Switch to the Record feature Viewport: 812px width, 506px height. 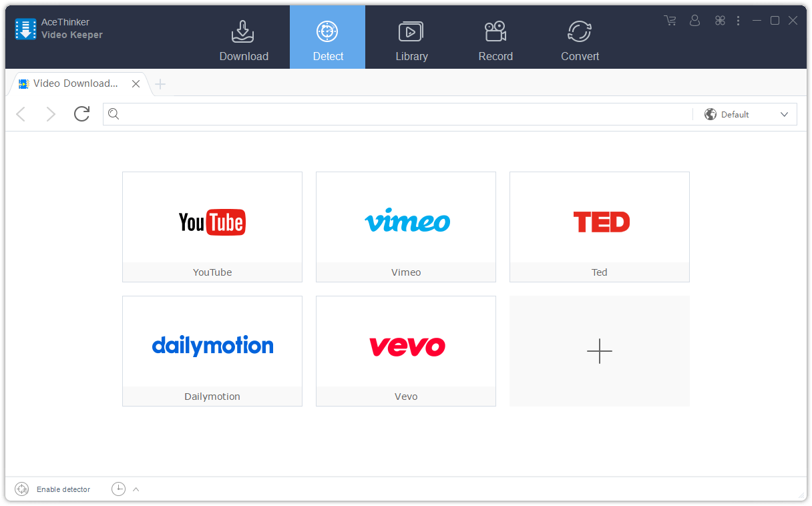(x=495, y=37)
